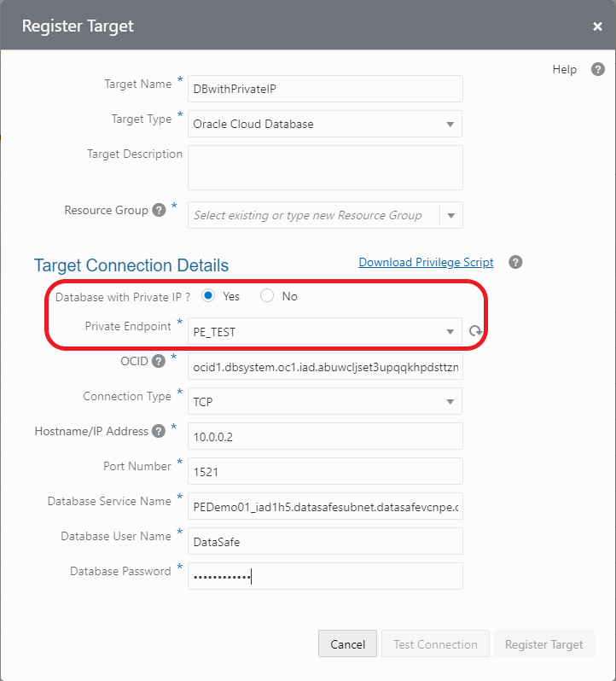Refresh the Private Endpoint list

point(476,332)
